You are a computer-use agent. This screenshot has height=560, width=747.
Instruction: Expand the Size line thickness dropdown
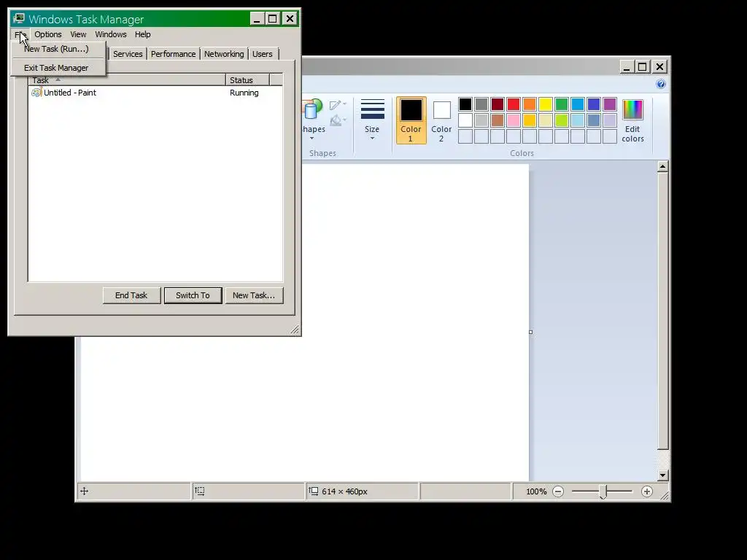(372, 119)
